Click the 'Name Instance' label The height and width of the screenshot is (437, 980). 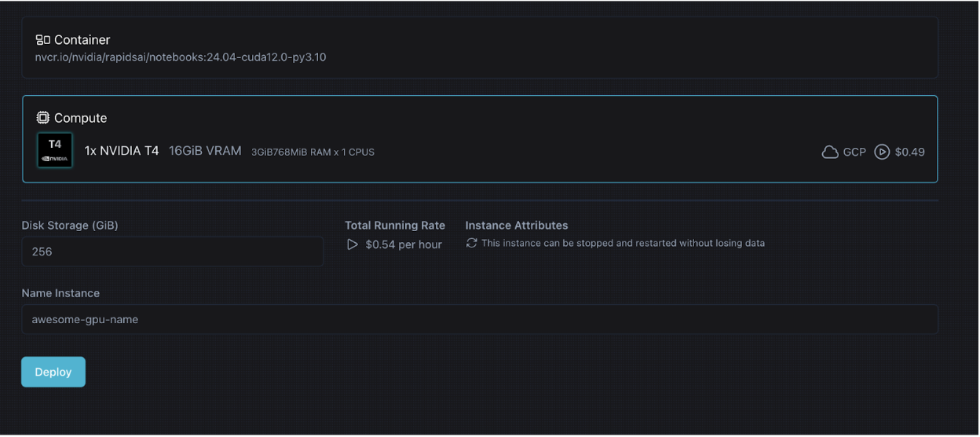click(x=60, y=293)
